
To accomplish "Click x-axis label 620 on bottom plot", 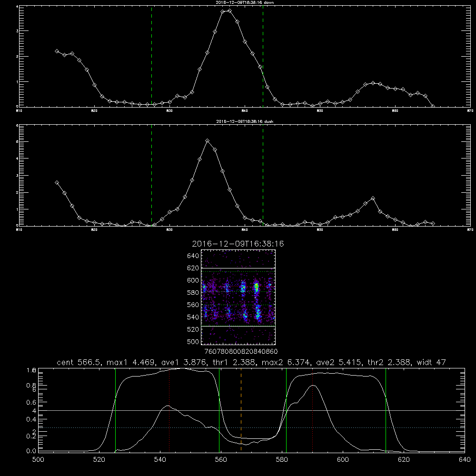I will point(404,459).
